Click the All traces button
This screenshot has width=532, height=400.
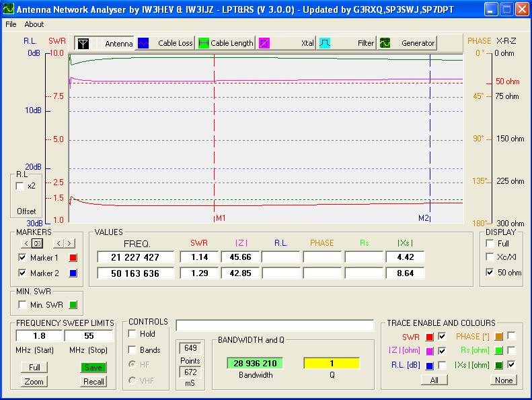(x=434, y=380)
